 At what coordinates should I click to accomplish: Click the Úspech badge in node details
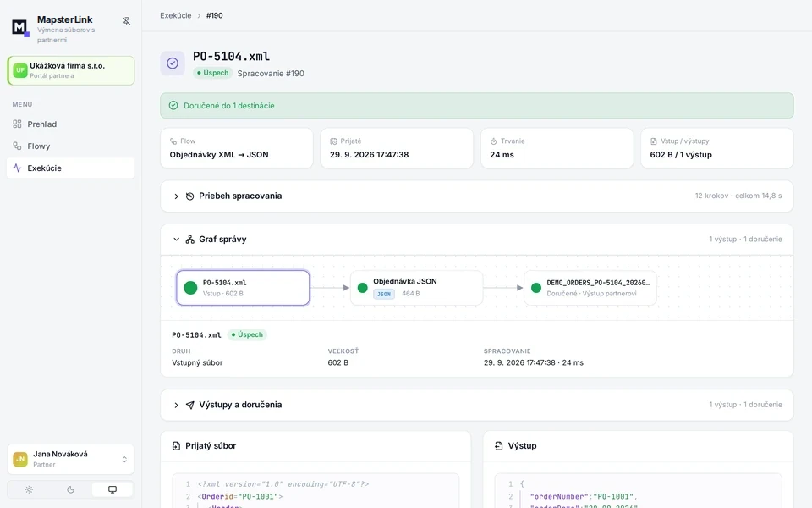(247, 335)
